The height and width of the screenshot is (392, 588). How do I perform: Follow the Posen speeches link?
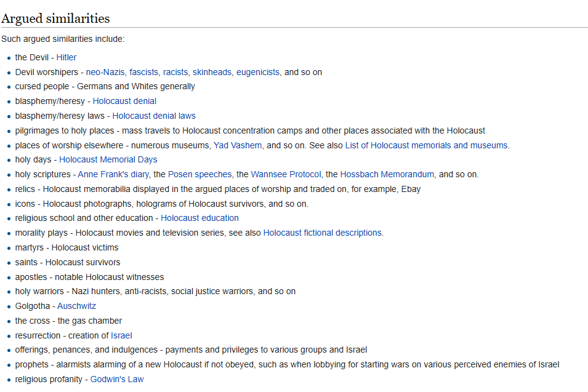(200, 174)
